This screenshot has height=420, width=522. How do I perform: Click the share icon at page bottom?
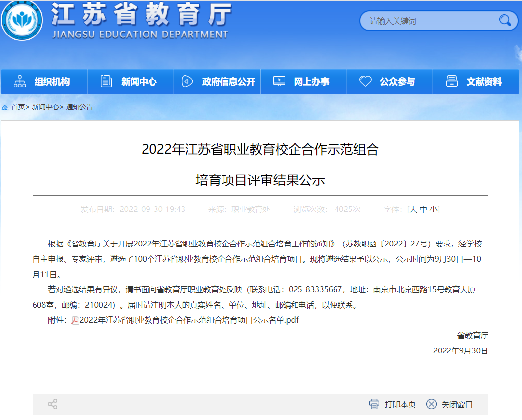(53, 404)
